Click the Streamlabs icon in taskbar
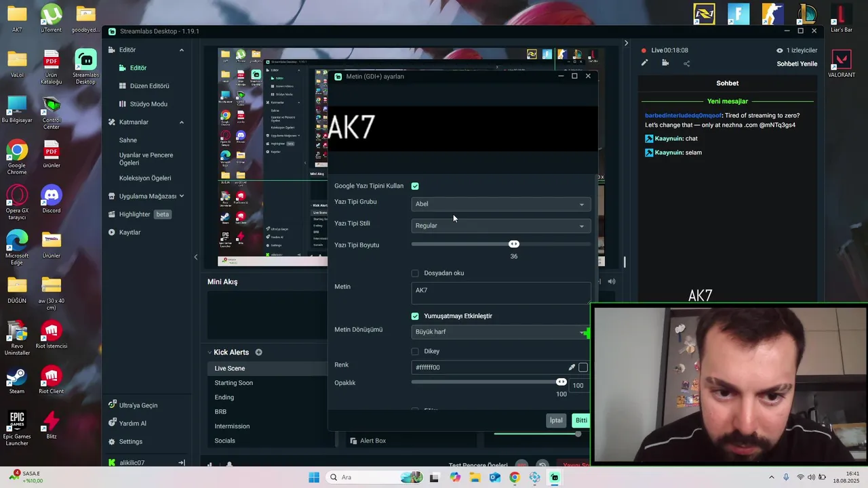The height and width of the screenshot is (488, 868). (x=555, y=477)
